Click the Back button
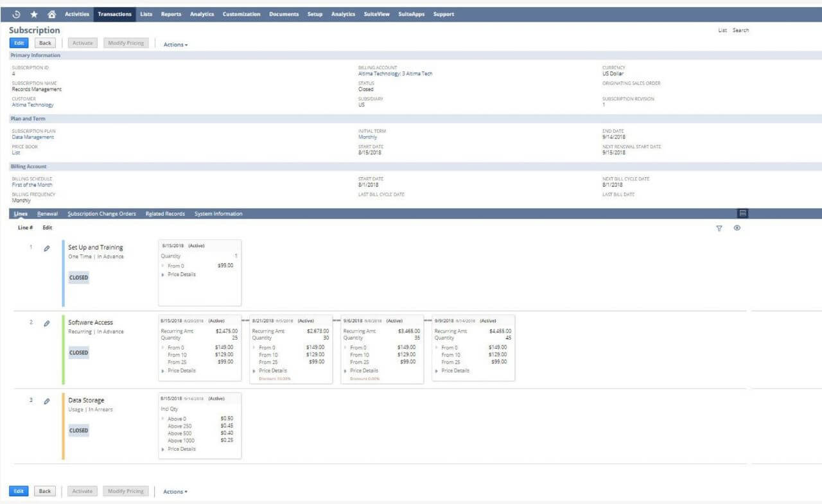 pos(44,42)
